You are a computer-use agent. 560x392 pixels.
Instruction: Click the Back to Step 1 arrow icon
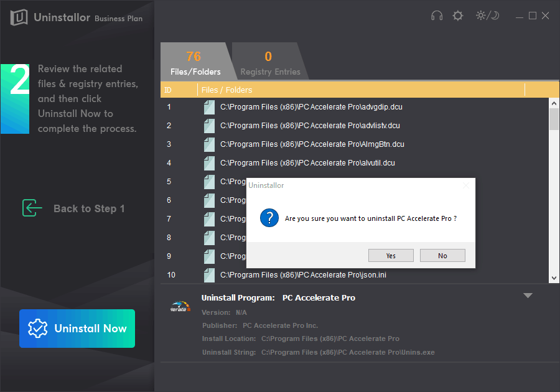32,208
